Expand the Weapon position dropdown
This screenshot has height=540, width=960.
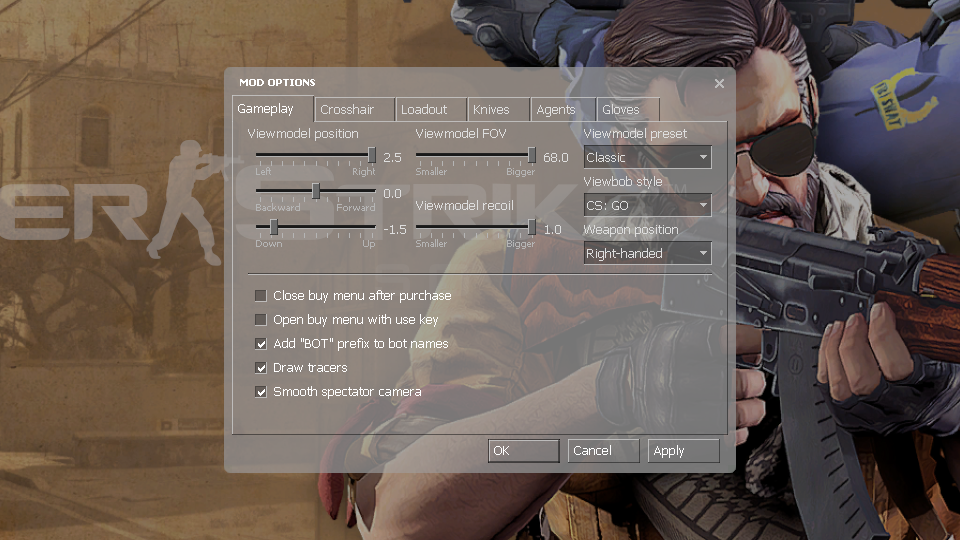click(647, 253)
